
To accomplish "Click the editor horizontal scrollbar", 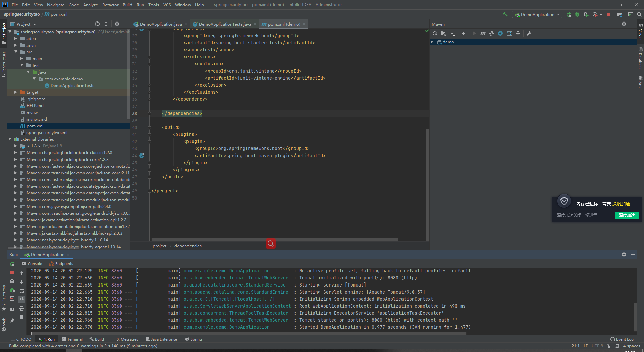I will pos(274,240).
